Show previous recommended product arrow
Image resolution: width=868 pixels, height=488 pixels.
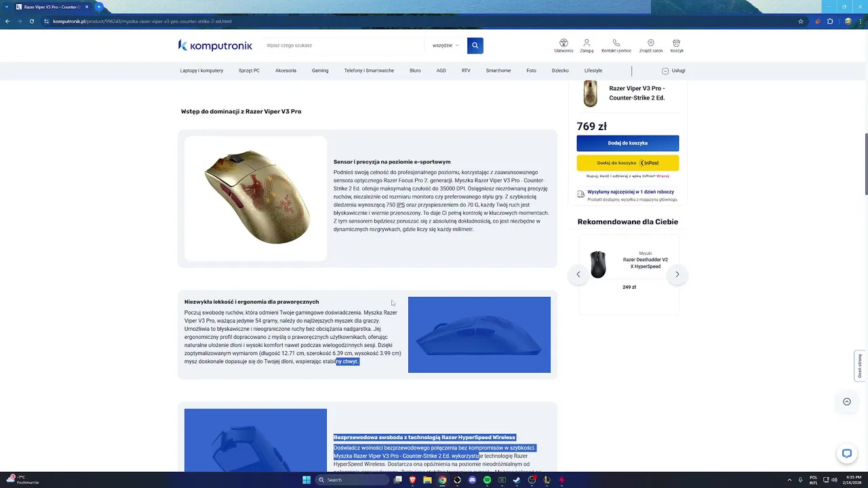tap(578, 274)
